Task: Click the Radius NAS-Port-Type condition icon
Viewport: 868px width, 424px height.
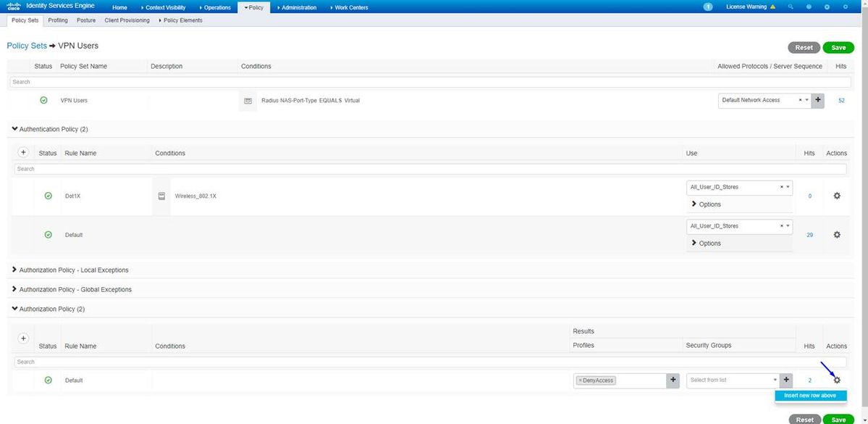Action: [248, 100]
